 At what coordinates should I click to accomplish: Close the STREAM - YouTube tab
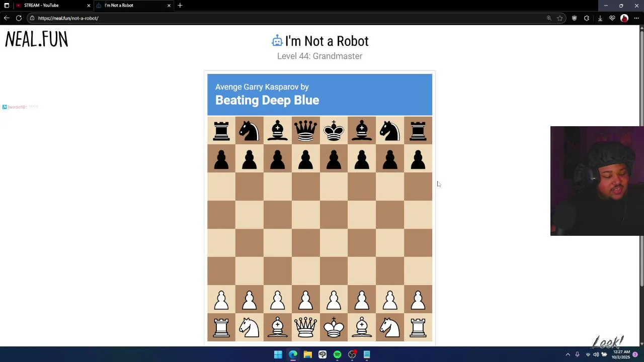tap(89, 6)
